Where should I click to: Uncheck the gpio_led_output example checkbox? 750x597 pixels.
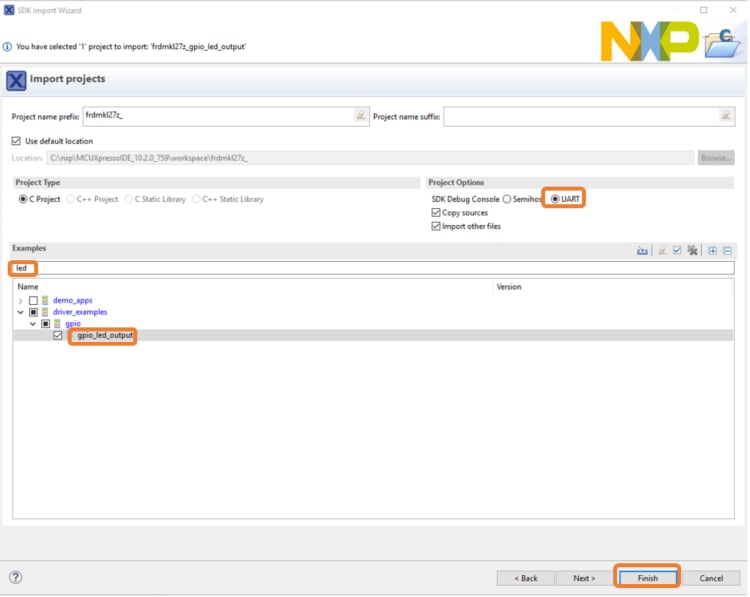click(x=58, y=336)
